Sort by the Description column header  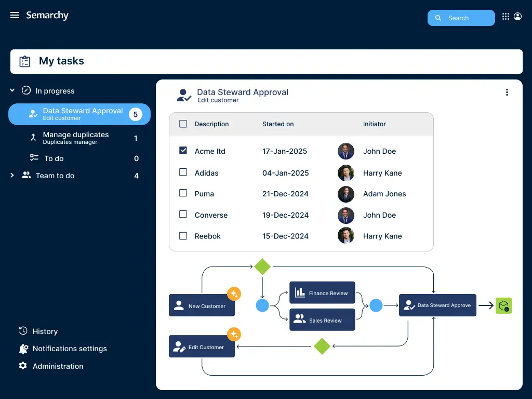[212, 124]
